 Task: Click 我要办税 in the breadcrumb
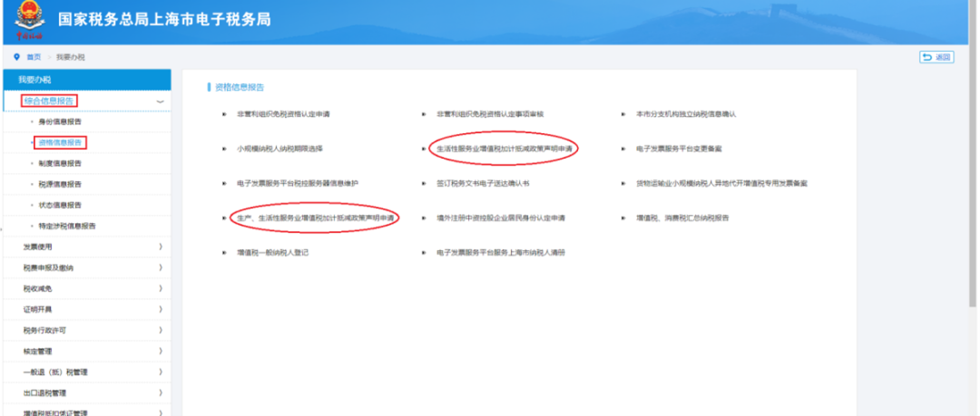click(70, 57)
